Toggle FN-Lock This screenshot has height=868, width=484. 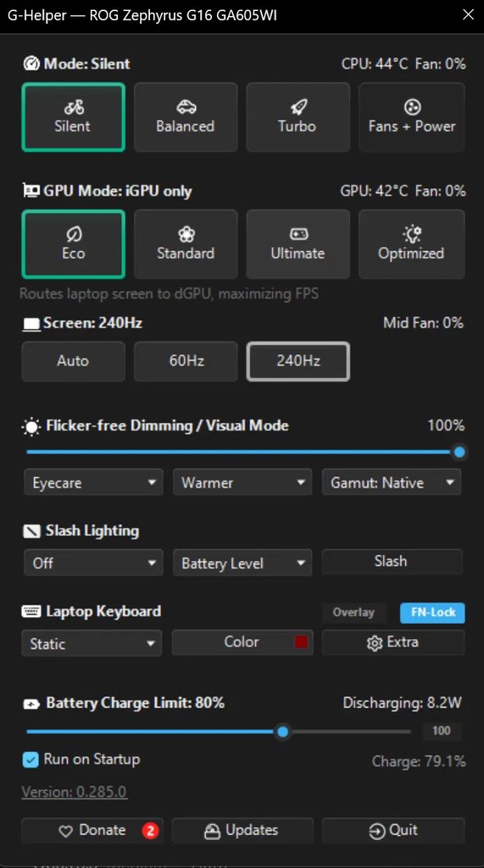pos(432,612)
